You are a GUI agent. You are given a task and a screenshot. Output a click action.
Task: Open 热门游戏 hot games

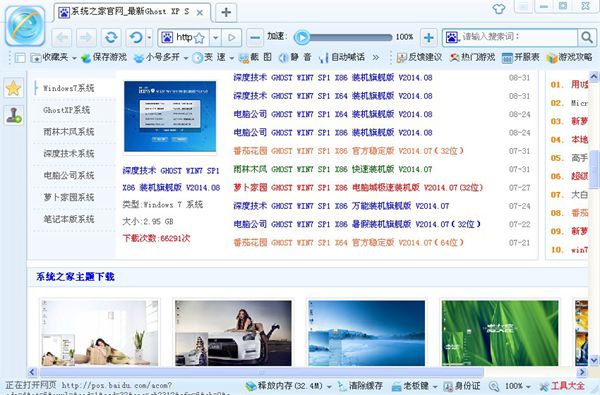tap(472, 57)
